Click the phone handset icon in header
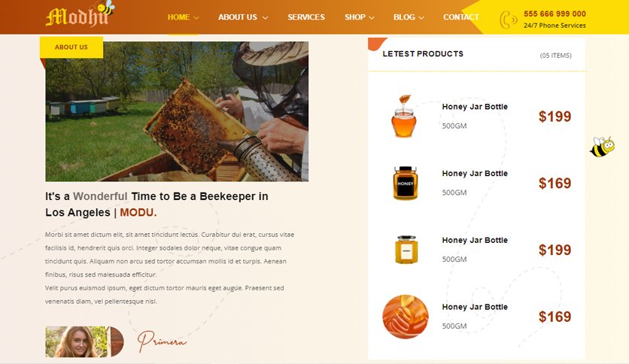Viewport: 629px width, 364px height. point(509,20)
